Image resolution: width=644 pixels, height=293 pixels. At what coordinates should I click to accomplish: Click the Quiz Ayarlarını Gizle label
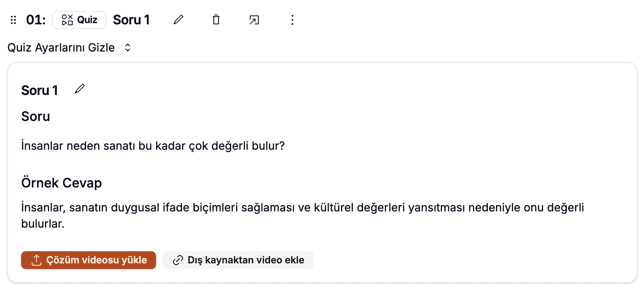[61, 47]
